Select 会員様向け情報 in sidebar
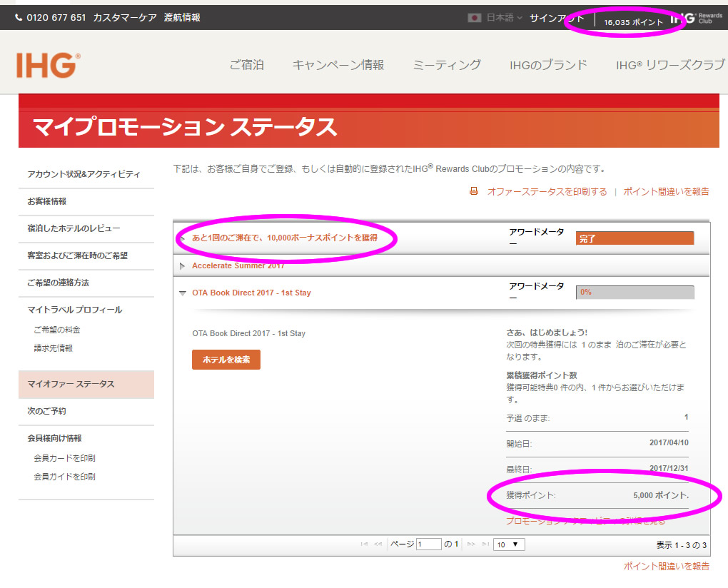The width and height of the screenshot is (728, 588). (x=54, y=438)
